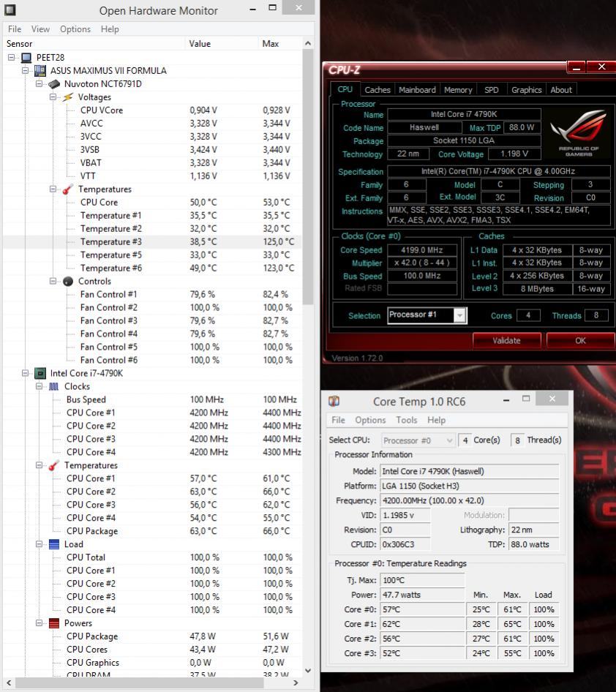Click the Validate button in CPU-Z

tap(506, 341)
